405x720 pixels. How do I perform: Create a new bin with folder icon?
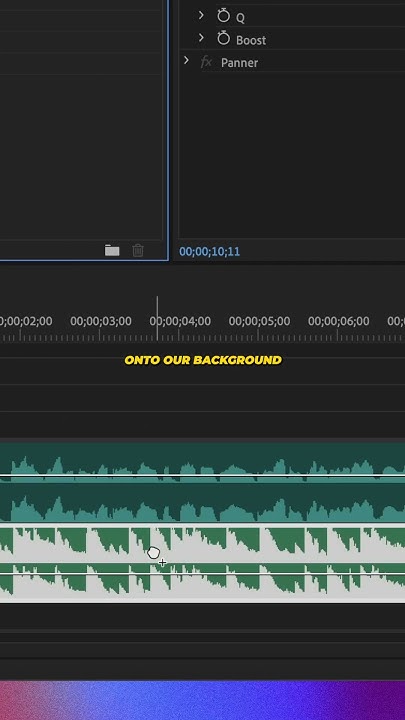click(x=112, y=250)
